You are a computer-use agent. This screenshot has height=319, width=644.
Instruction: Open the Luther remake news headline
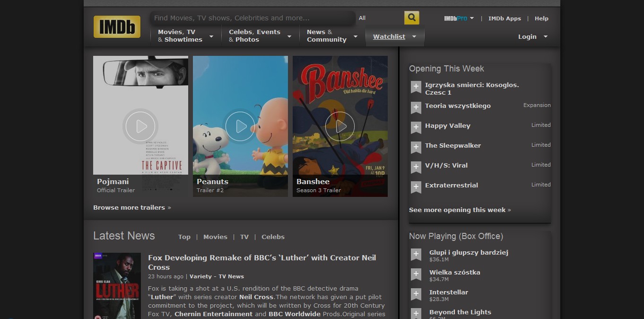coord(262,262)
